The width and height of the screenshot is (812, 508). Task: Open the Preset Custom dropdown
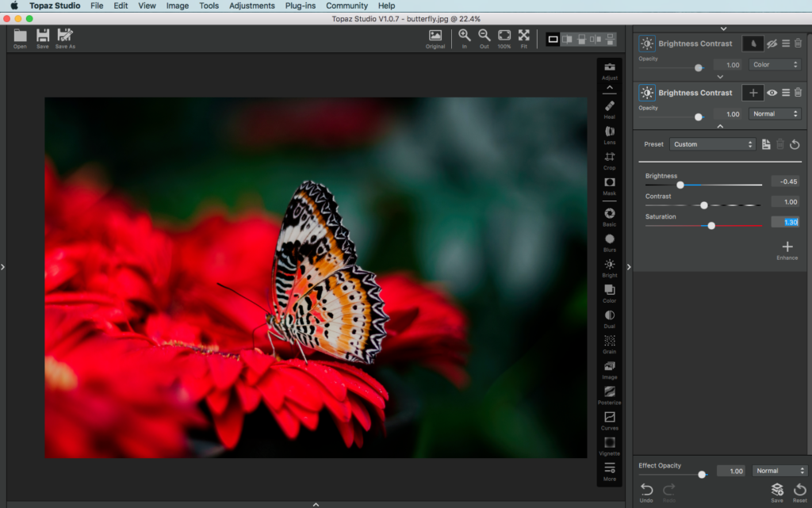(713, 144)
